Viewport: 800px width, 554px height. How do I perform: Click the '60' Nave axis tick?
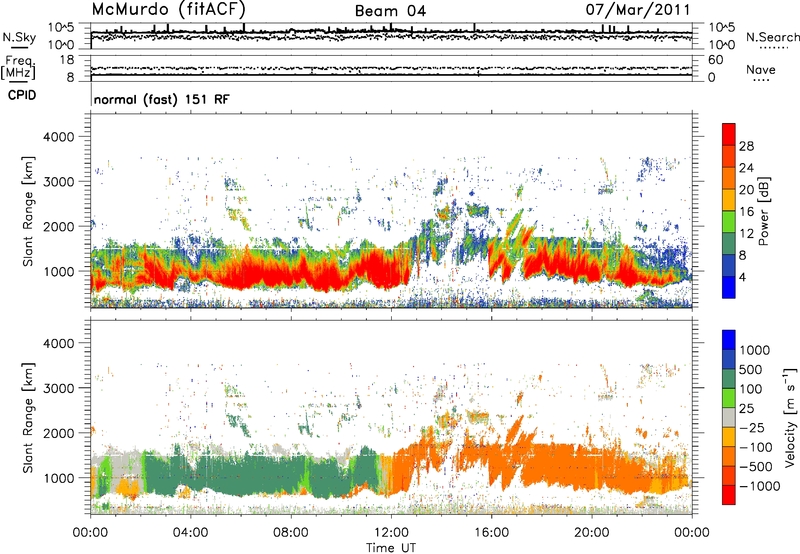[715, 60]
